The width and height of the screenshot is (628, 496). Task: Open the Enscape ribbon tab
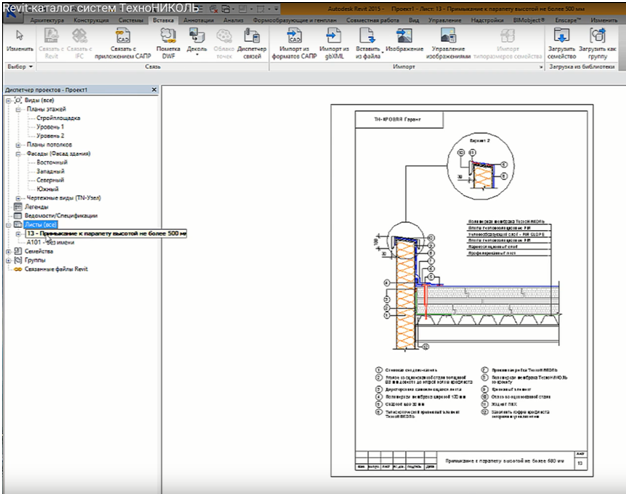pyautogui.click(x=568, y=20)
